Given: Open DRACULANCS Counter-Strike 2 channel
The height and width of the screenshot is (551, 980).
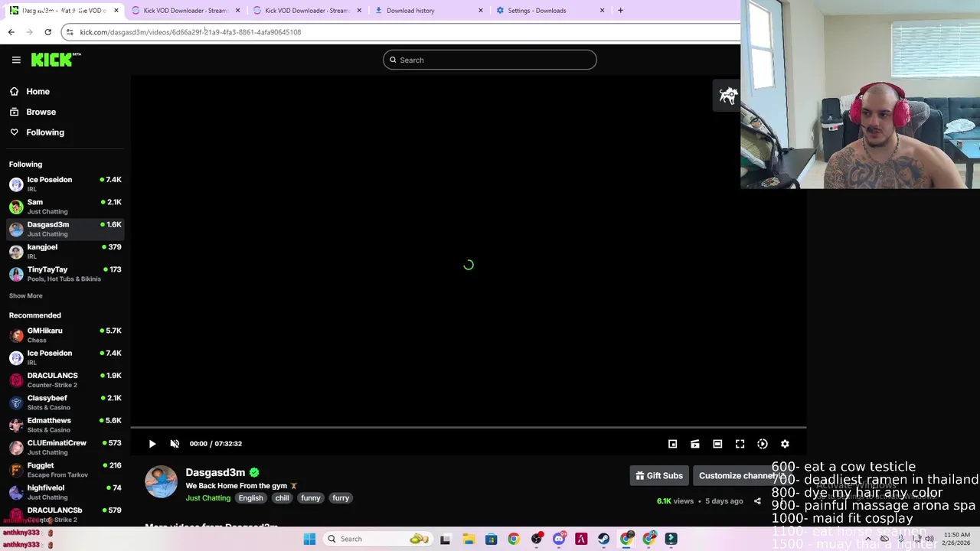Looking at the screenshot, I should 65,380.
